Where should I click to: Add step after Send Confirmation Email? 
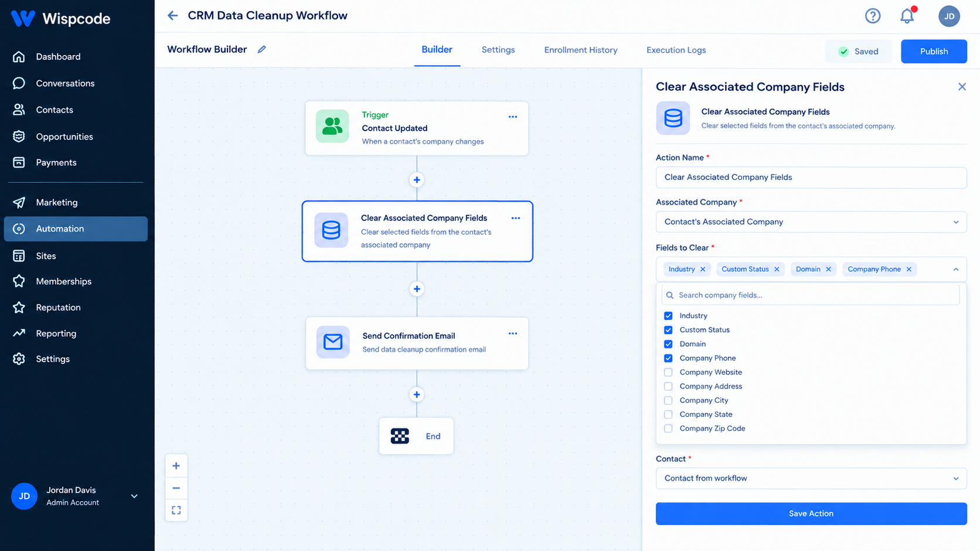[x=417, y=394]
